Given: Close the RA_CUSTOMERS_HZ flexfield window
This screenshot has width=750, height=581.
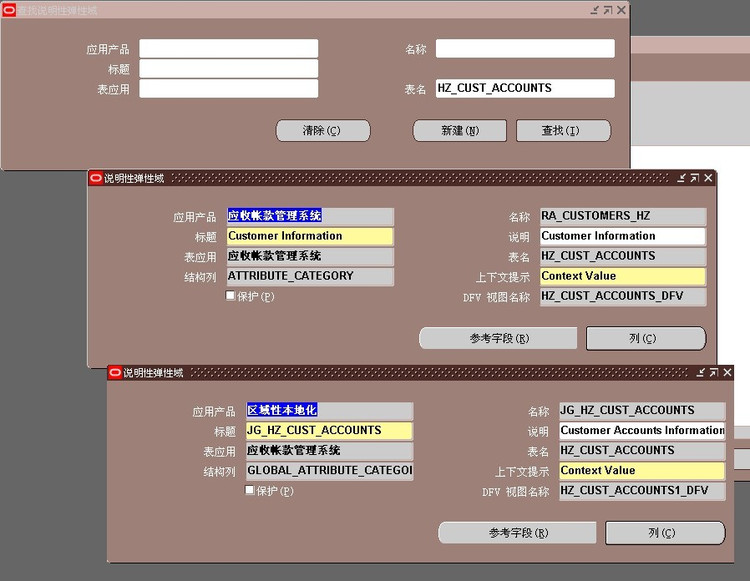Looking at the screenshot, I should (708, 178).
